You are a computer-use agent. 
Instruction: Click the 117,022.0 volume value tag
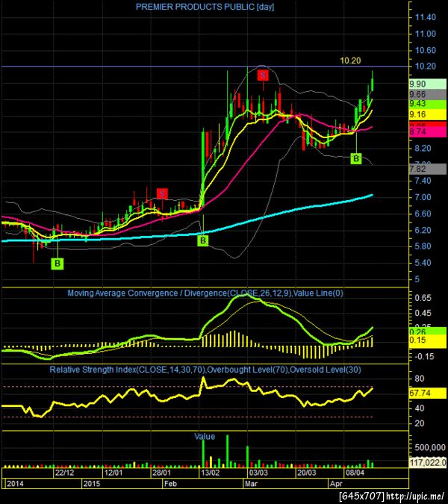click(x=427, y=462)
